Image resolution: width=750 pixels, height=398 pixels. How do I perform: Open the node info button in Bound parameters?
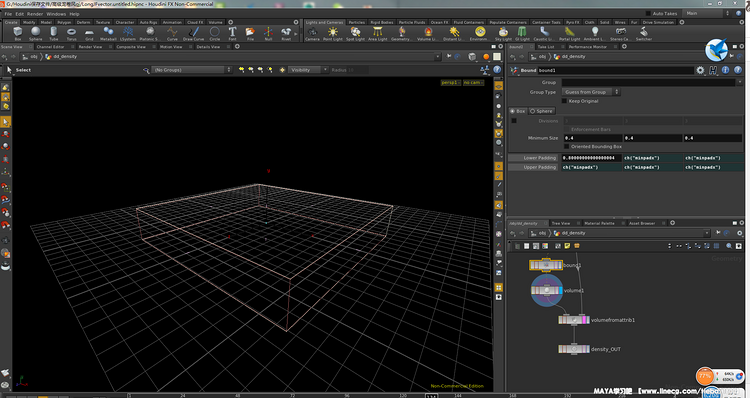pyautogui.click(x=726, y=70)
